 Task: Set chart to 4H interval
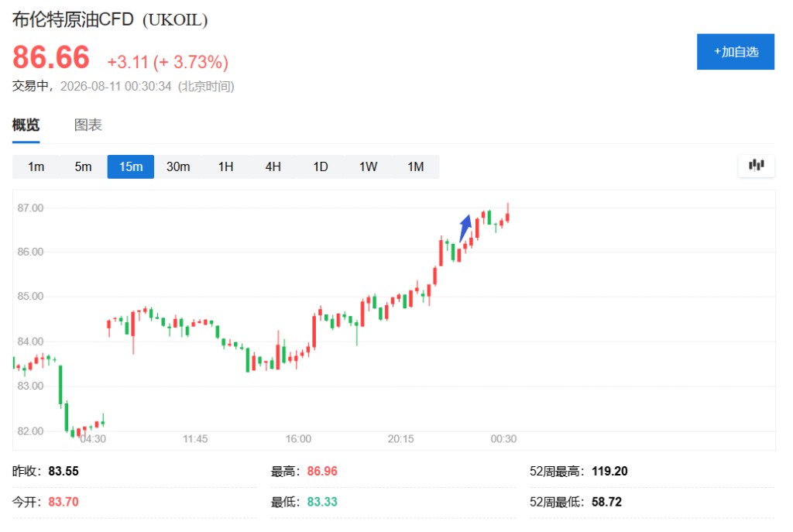273,166
